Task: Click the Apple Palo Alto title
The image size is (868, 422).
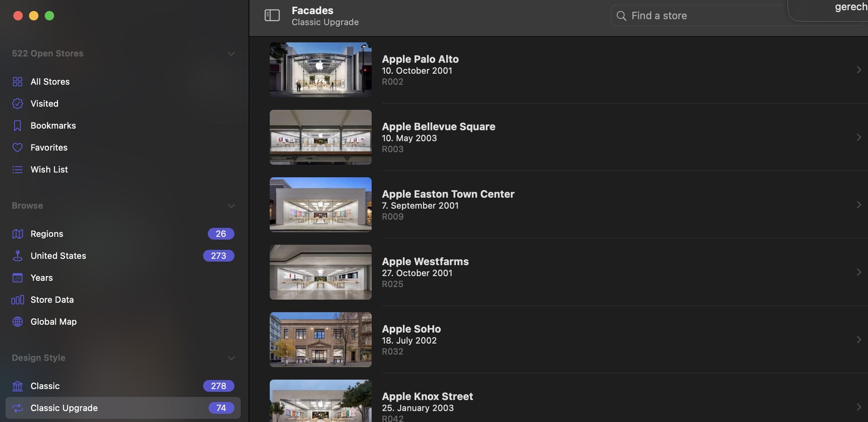Action: point(420,59)
